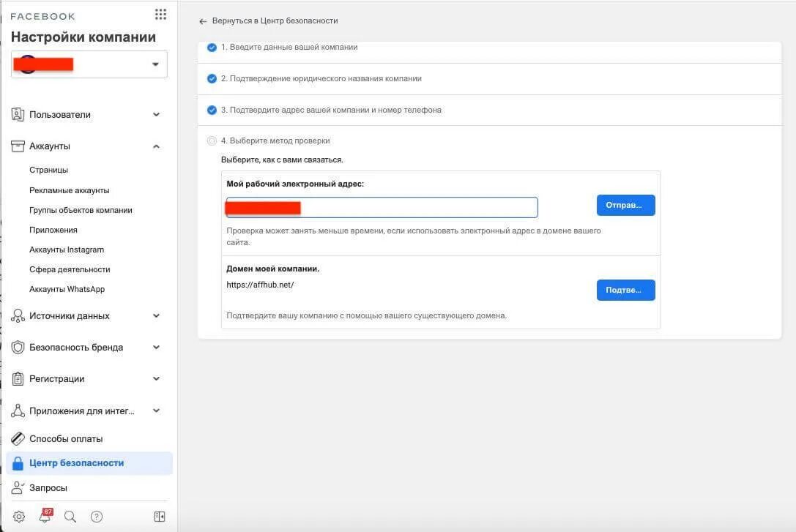The image size is (796, 532).
Task: Click the https://affhub.net/ domain text
Action: (x=261, y=285)
